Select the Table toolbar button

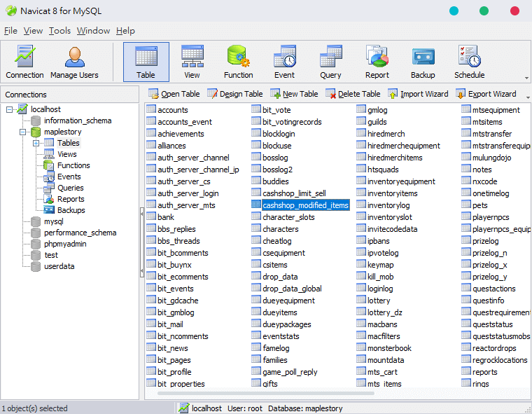tap(146, 62)
